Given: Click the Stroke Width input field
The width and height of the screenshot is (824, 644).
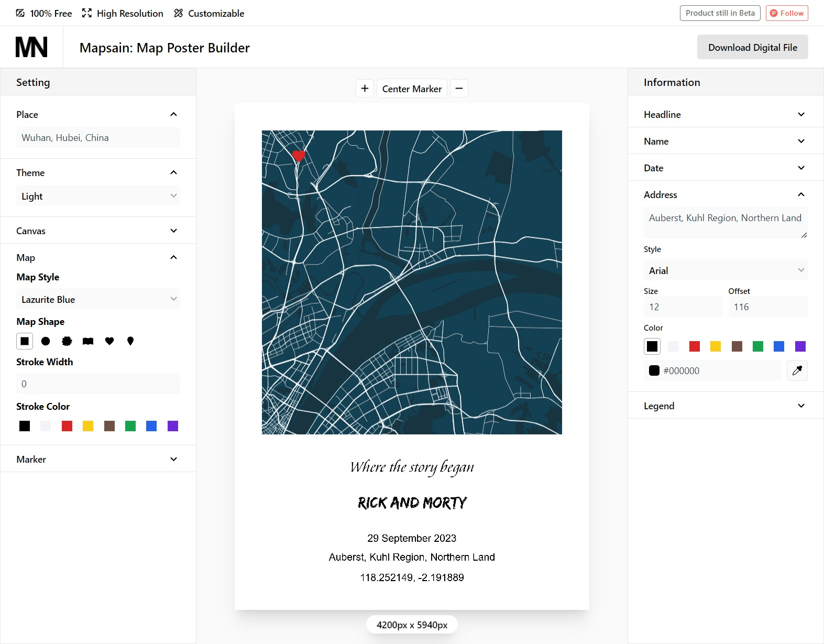Looking at the screenshot, I should [98, 384].
